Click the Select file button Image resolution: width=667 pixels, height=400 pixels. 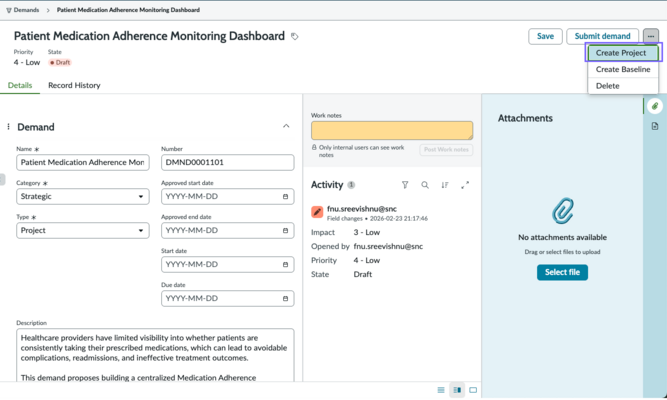562,272
